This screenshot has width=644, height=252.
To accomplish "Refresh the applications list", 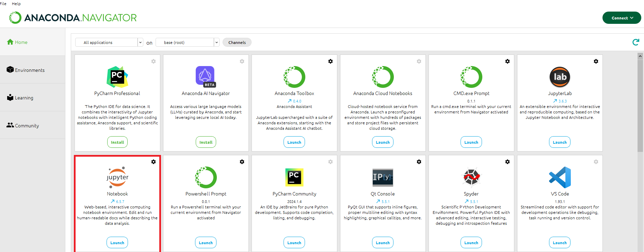I will tap(635, 42).
